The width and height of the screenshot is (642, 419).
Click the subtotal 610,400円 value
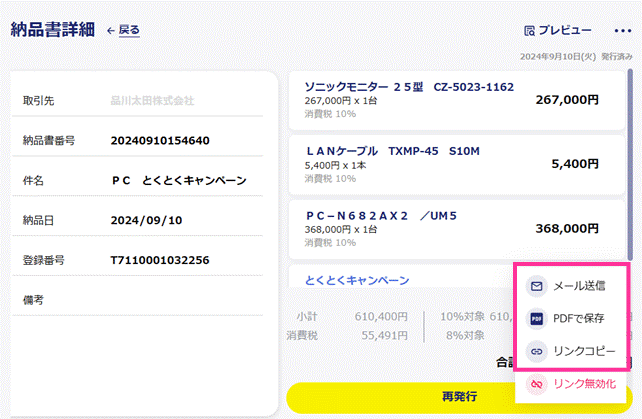tap(381, 316)
